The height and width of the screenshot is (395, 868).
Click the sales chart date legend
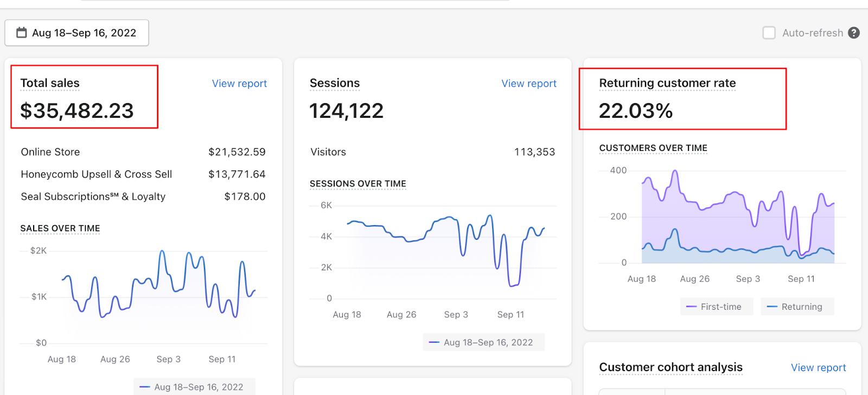click(x=194, y=386)
